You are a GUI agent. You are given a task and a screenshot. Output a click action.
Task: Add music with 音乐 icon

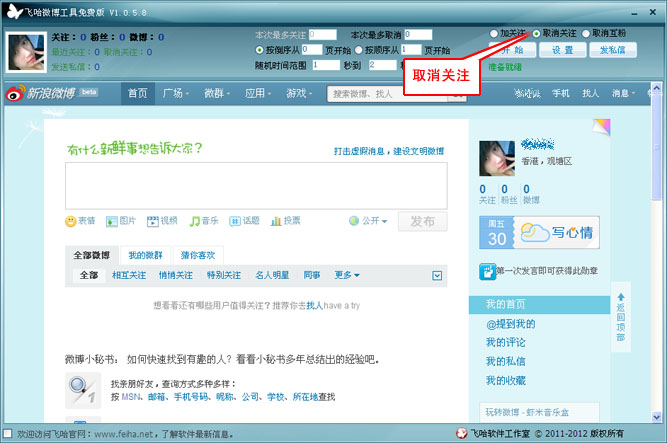tap(194, 221)
